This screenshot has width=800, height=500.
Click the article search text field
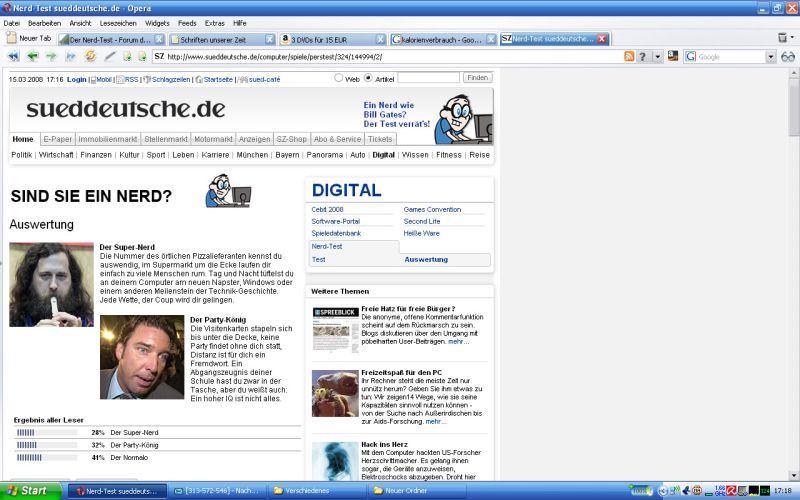tap(429, 78)
